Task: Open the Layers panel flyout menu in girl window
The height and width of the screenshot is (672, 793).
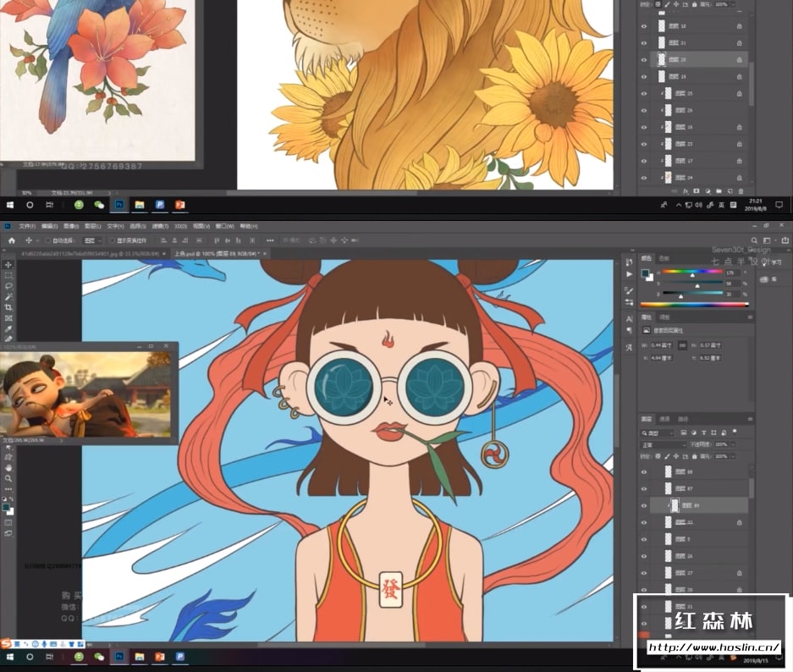Action: tap(750, 419)
